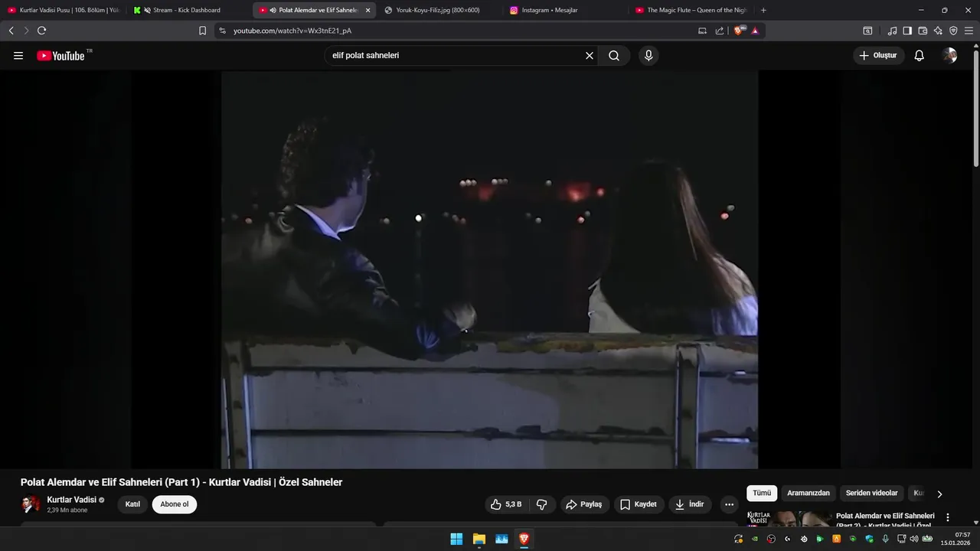Screen dimensions: 980x551
Task: Open the volume control in system tray
Action: point(914,539)
